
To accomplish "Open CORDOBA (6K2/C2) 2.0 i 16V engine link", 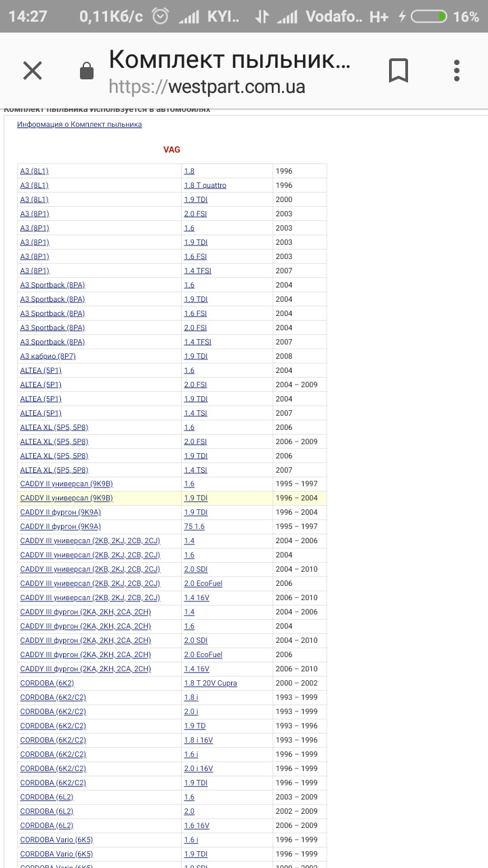I will pyautogui.click(x=198, y=768).
